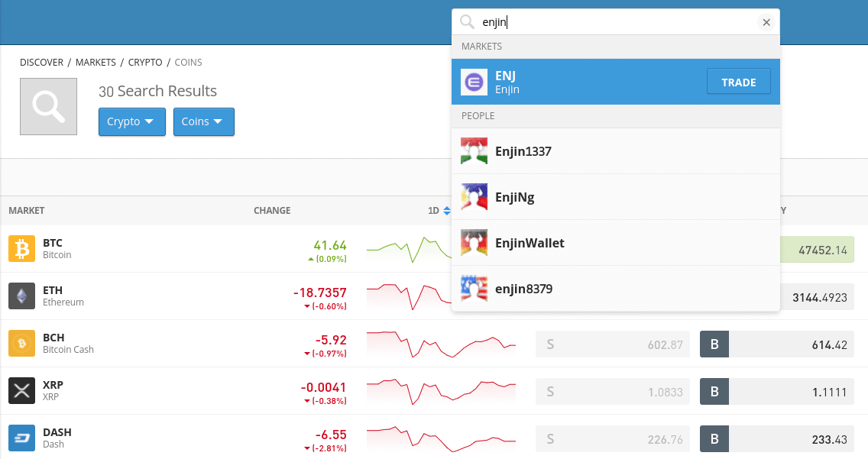
Task: Sort by the CHANGE column header
Action: click(x=272, y=211)
